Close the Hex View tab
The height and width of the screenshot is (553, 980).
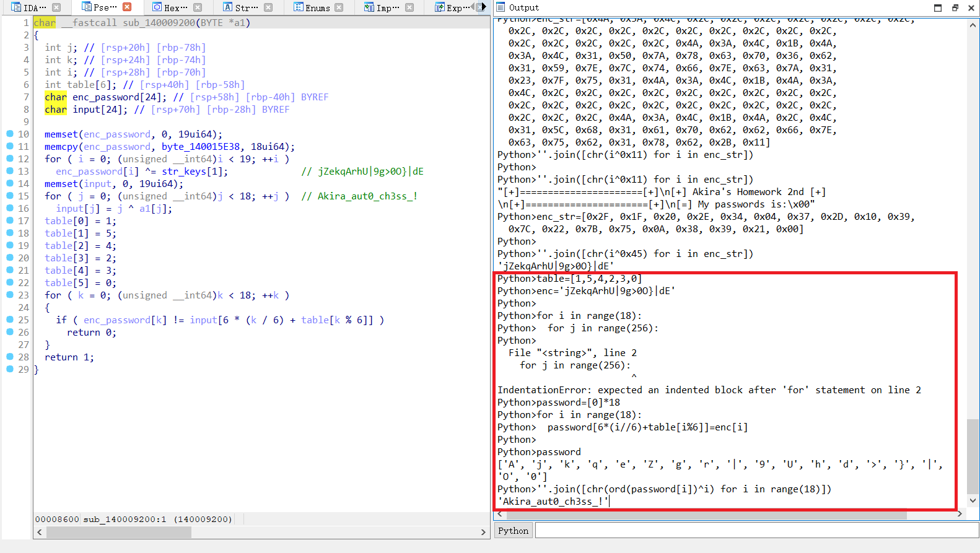coord(198,7)
